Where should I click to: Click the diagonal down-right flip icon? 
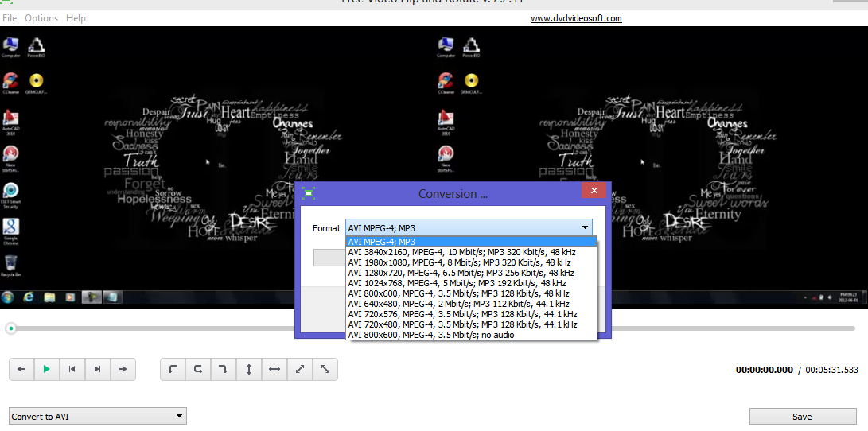pos(325,370)
